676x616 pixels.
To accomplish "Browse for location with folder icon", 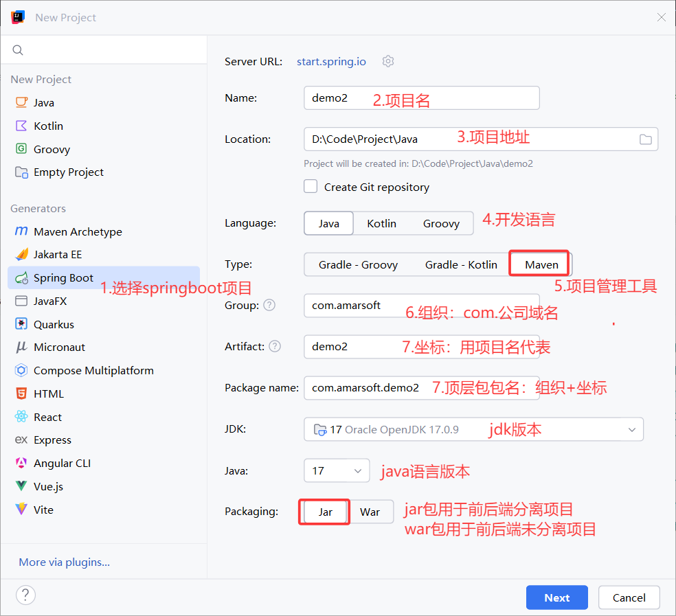I will pos(645,139).
